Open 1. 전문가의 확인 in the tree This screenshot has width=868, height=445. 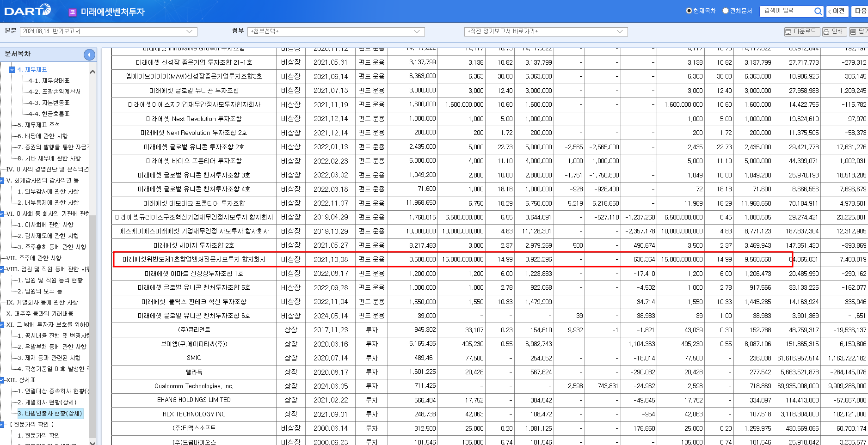click(x=39, y=436)
